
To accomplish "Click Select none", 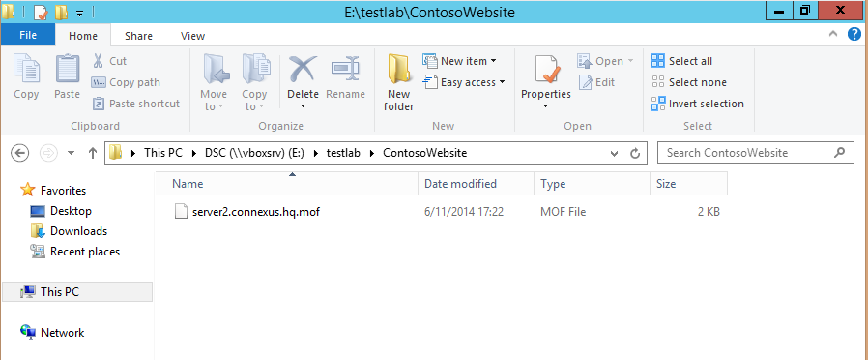I will (689, 82).
